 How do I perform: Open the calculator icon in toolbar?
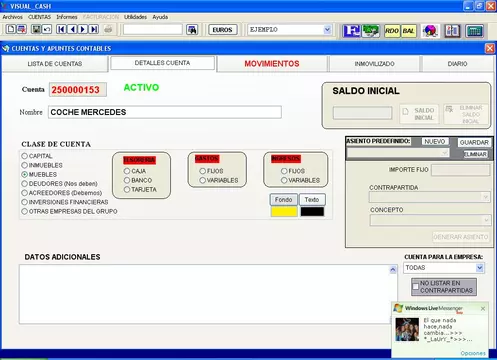pyautogui.click(x=474, y=31)
